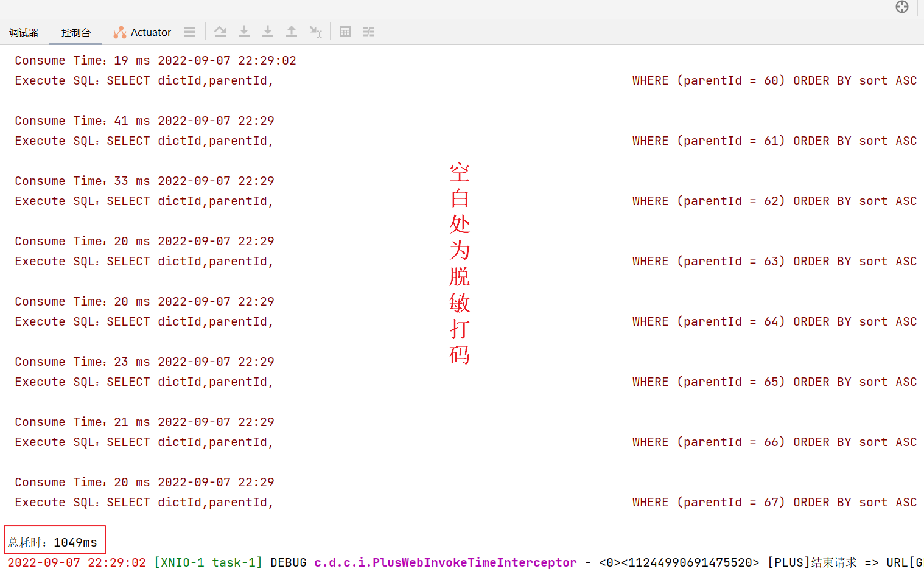
Task: Click the Run to Cursor icon
Action: (315, 32)
